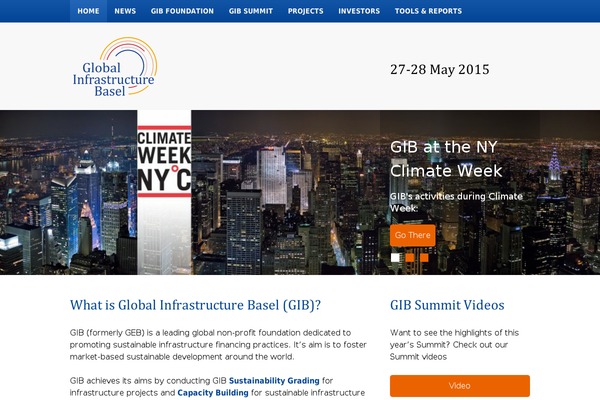Open the GIB FOUNDATION menu

(x=182, y=11)
